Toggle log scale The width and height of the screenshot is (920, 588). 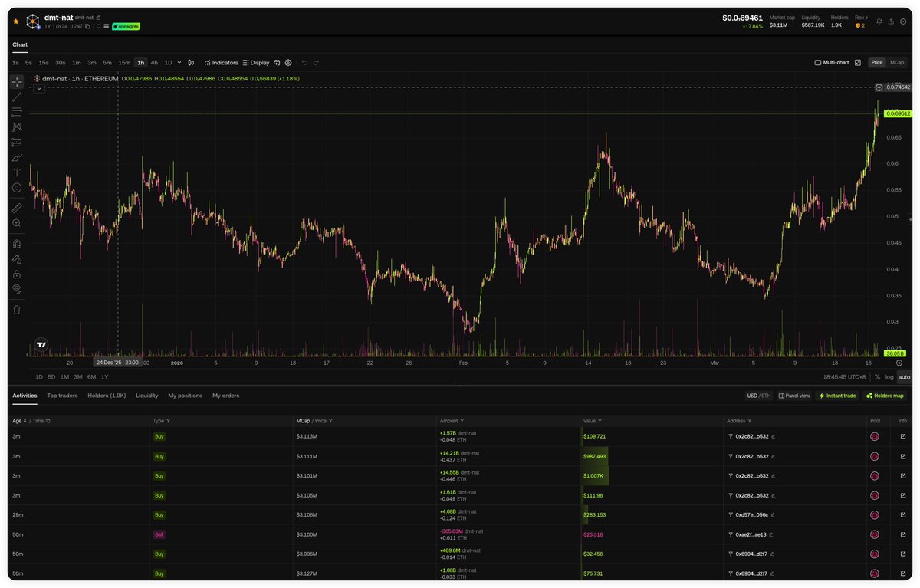889,376
